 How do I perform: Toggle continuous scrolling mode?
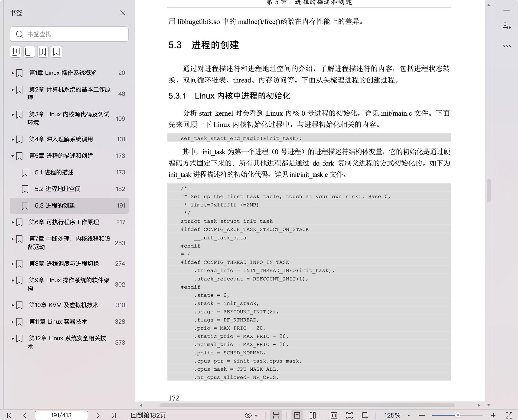click(276, 415)
